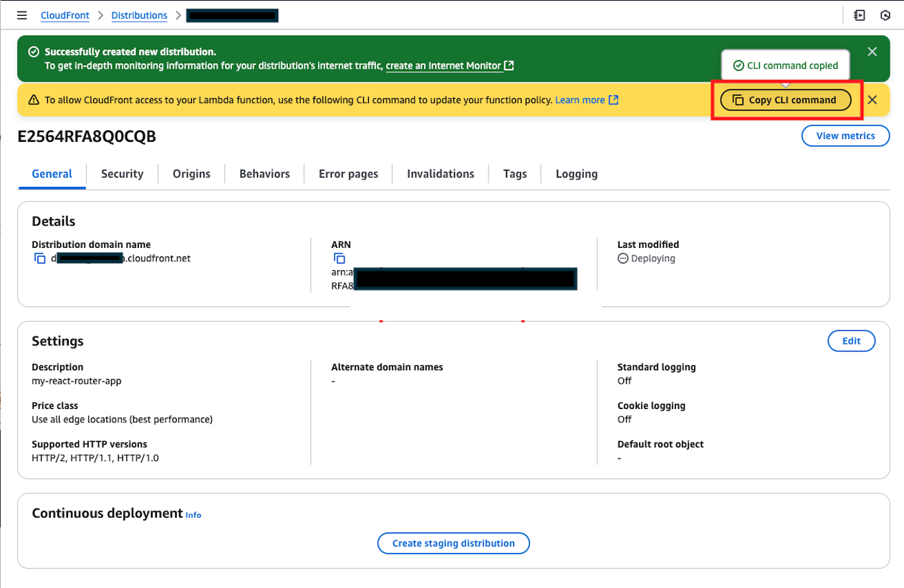Click the Copy CLI command button

click(786, 100)
